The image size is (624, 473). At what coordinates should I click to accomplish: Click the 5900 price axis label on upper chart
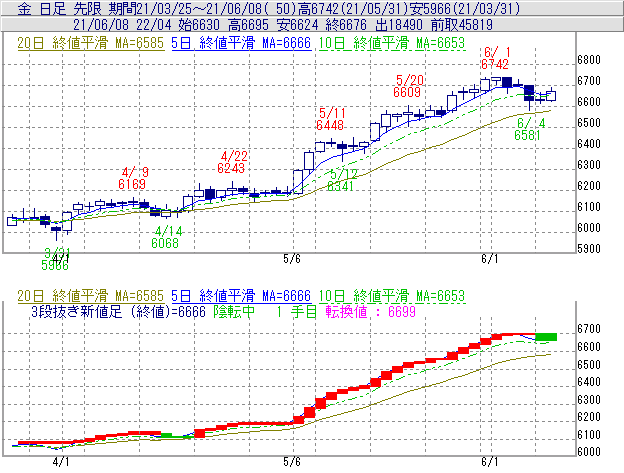589,249
